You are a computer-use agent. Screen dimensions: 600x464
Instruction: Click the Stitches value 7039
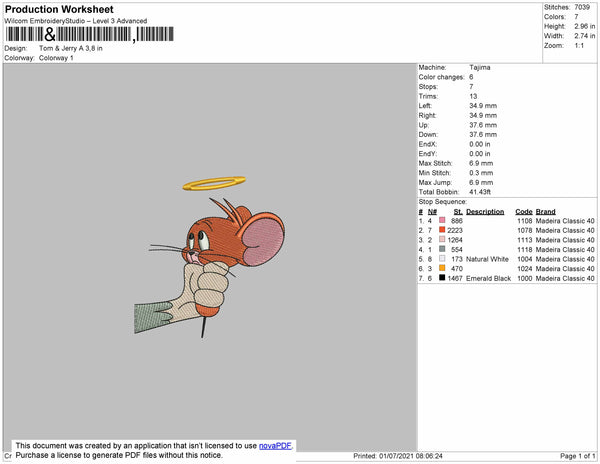click(582, 7)
